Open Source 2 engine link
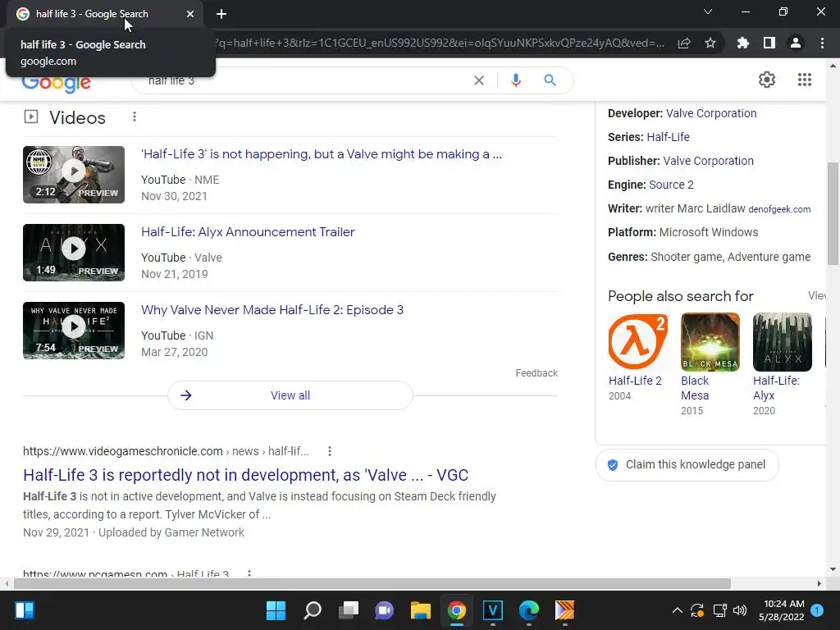 [671, 185]
